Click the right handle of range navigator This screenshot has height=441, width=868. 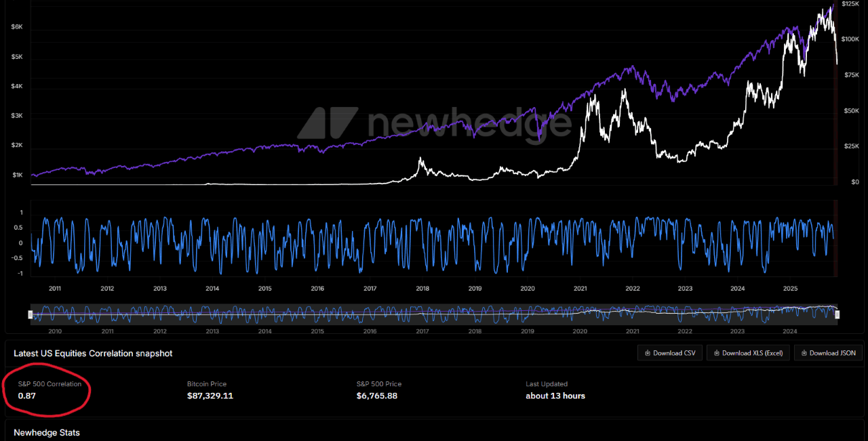[837, 314]
